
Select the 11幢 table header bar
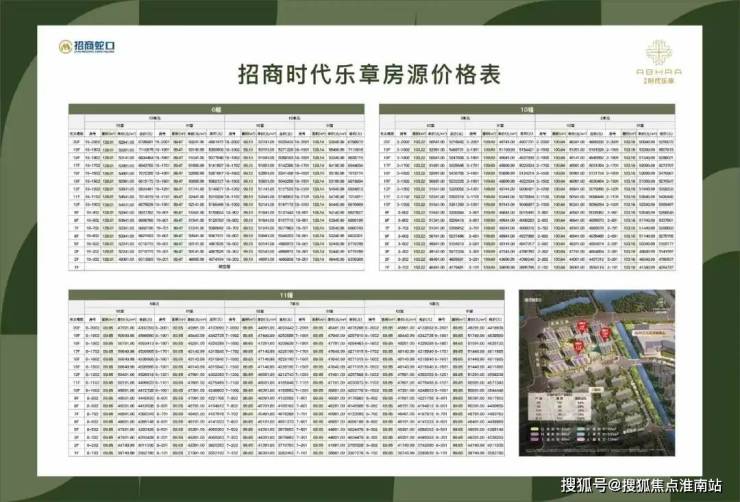286,295
